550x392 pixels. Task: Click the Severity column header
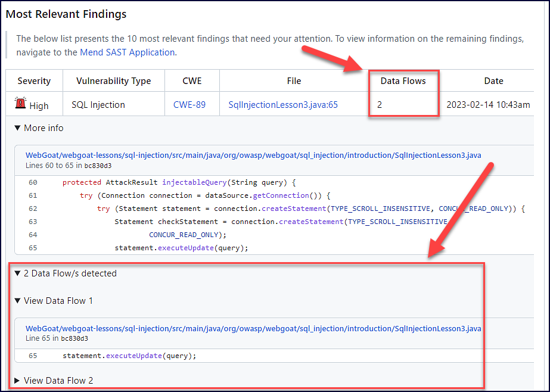coord(34,81)
